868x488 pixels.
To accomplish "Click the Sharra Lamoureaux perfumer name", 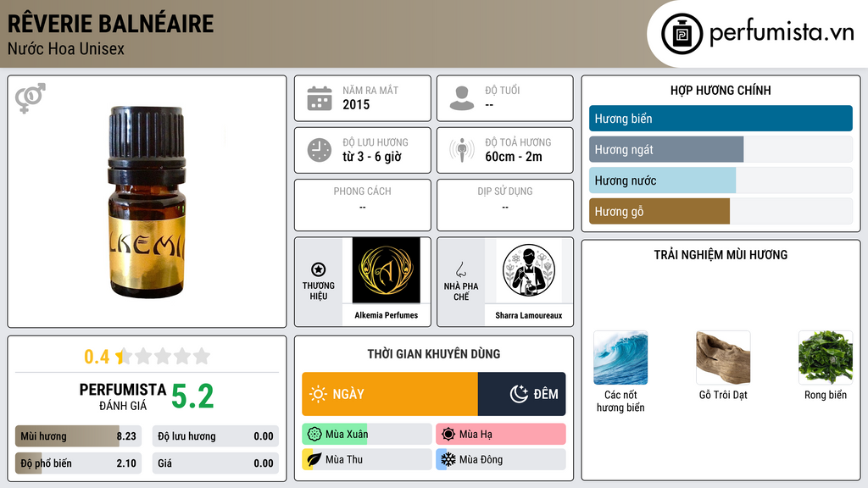I will (x=529, y=315).
